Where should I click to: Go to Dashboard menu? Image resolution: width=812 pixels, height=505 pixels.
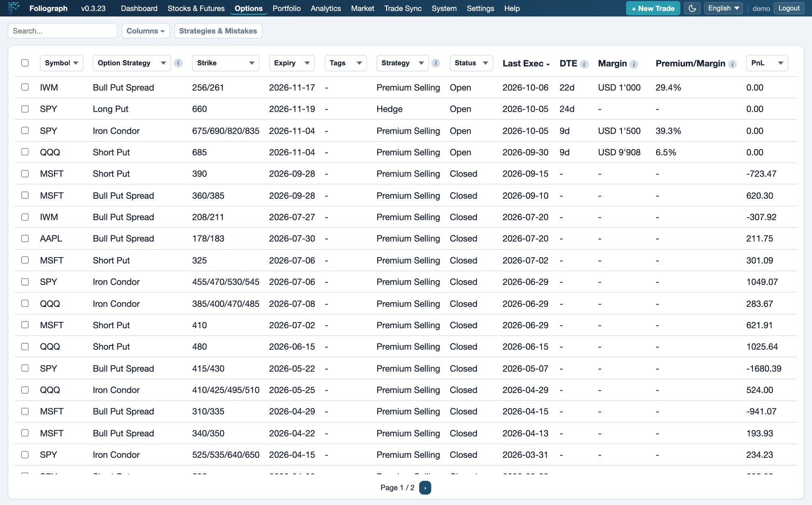[139, 8]
